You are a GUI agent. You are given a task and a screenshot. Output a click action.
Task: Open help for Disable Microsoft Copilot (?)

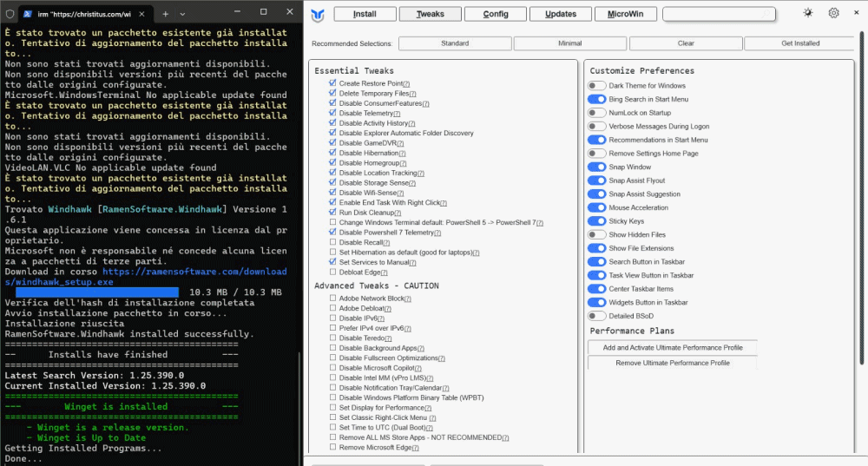[x=418, y=368]
